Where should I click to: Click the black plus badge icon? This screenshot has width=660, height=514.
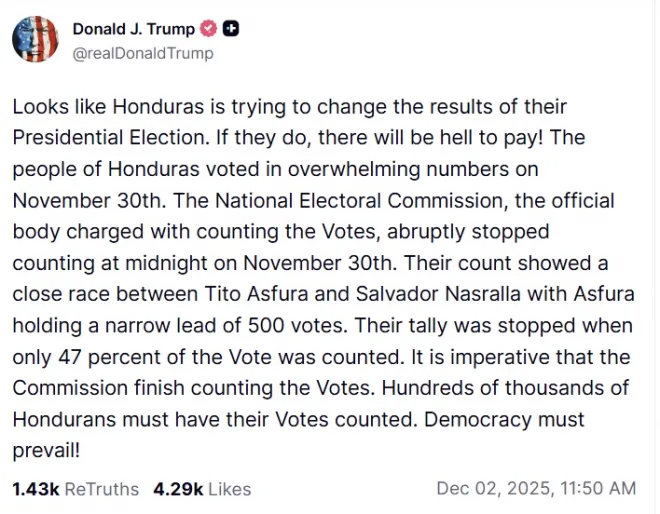click(231, 30)
